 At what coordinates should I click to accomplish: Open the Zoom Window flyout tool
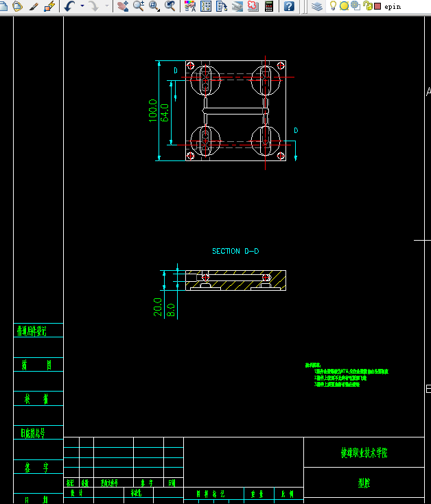click(x=154, y=5)
